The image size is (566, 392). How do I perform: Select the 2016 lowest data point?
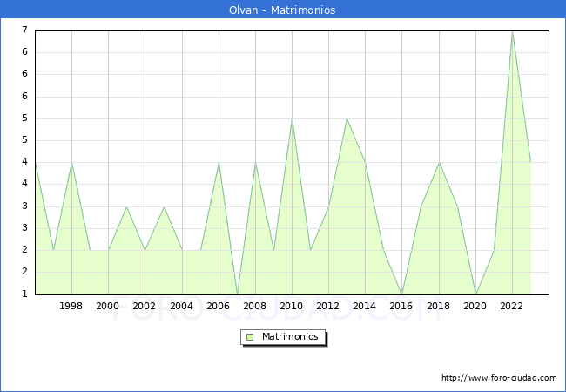pyautogui.click(x=401, y=294)
